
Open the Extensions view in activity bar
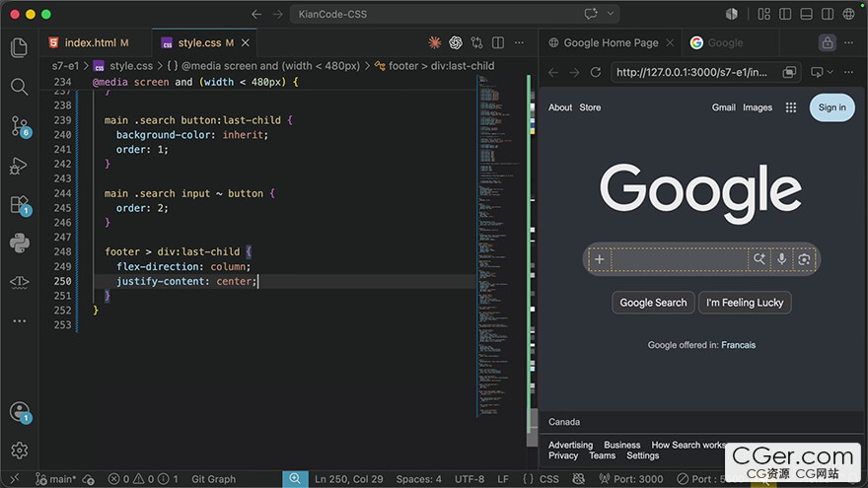click(20, 205)
